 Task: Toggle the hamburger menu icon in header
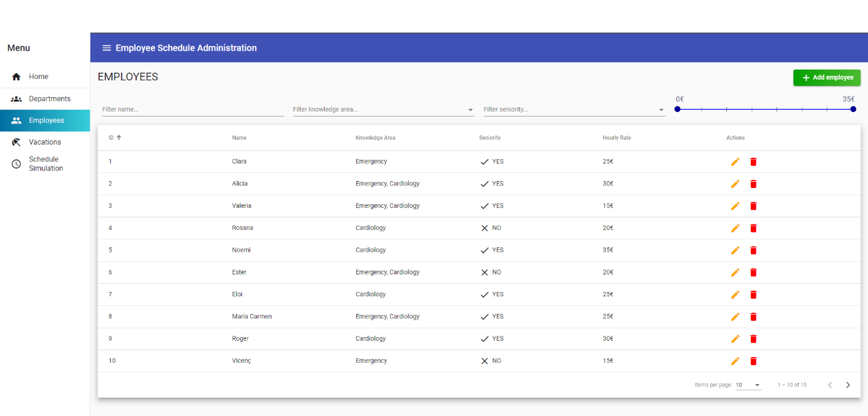pyautogui.click(x=107, y=48)
